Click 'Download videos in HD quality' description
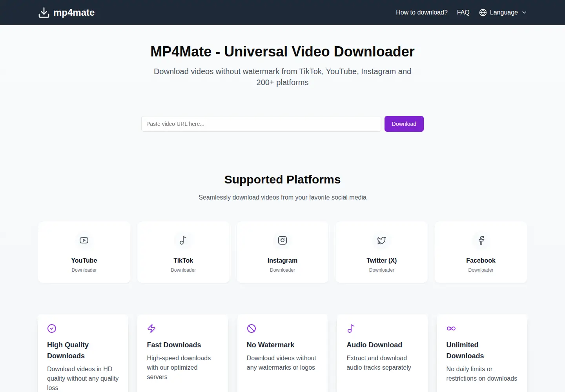Viewport: 565px width, 392px height. (x=83, y=378)
